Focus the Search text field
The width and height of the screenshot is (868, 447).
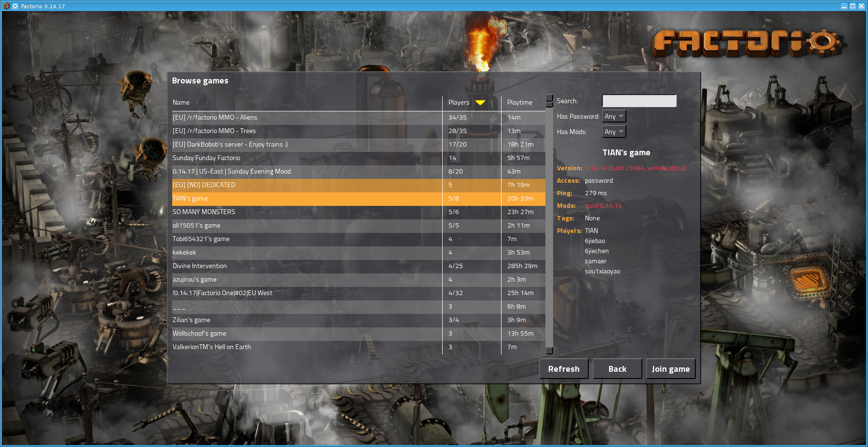[639, 101]
